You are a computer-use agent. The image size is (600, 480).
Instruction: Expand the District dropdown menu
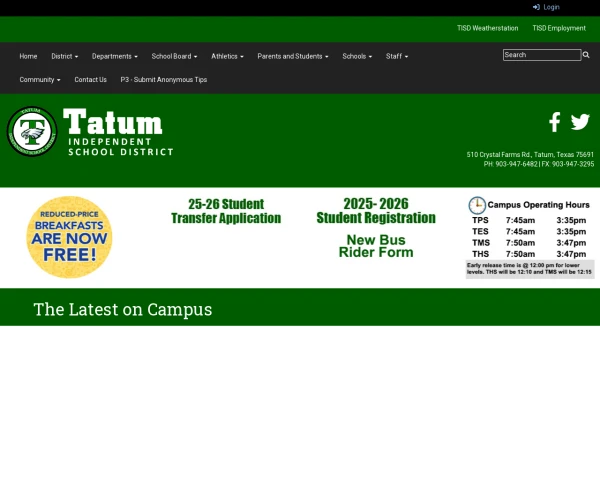coord(65,56)
